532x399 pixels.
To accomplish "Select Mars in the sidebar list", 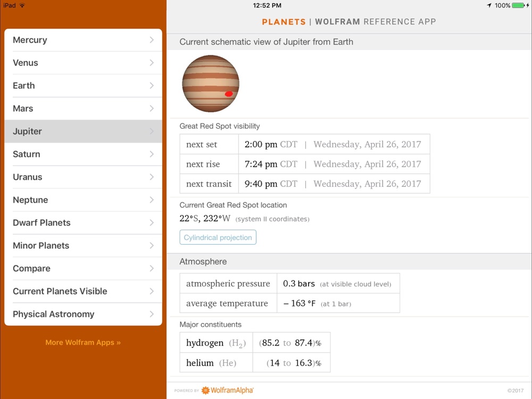I will pos(23,109).
